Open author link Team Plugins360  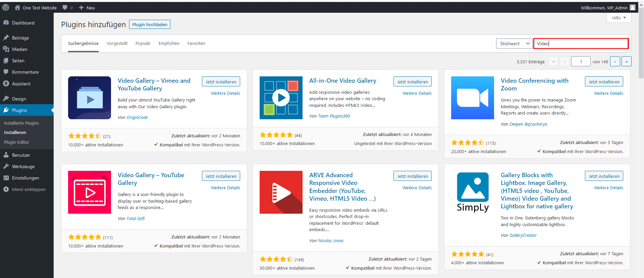coord(334,116)
